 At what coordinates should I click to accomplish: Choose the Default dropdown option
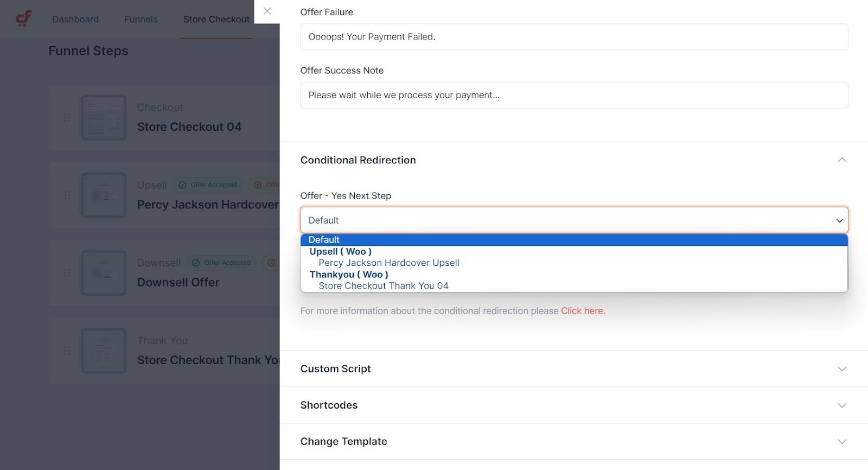tap(574, 240)
